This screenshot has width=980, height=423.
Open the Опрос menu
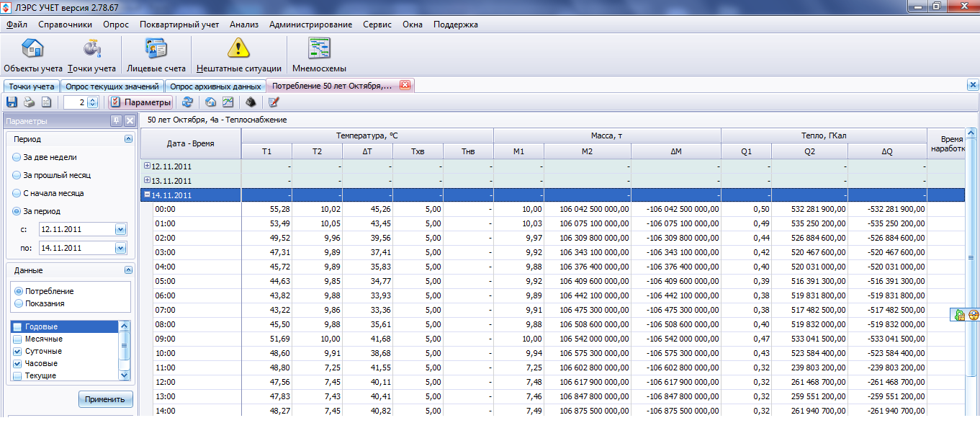click(x=116, y=25)
